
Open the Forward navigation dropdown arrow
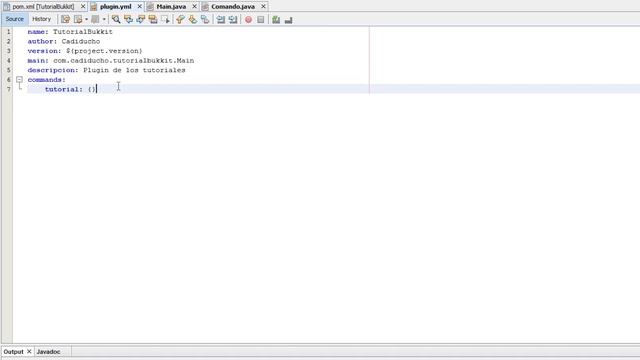tap(104, 19)
